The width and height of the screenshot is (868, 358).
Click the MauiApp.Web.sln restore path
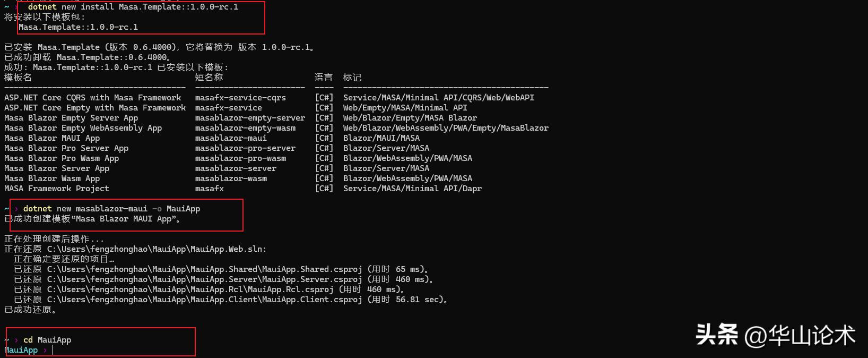click(157, 249)
